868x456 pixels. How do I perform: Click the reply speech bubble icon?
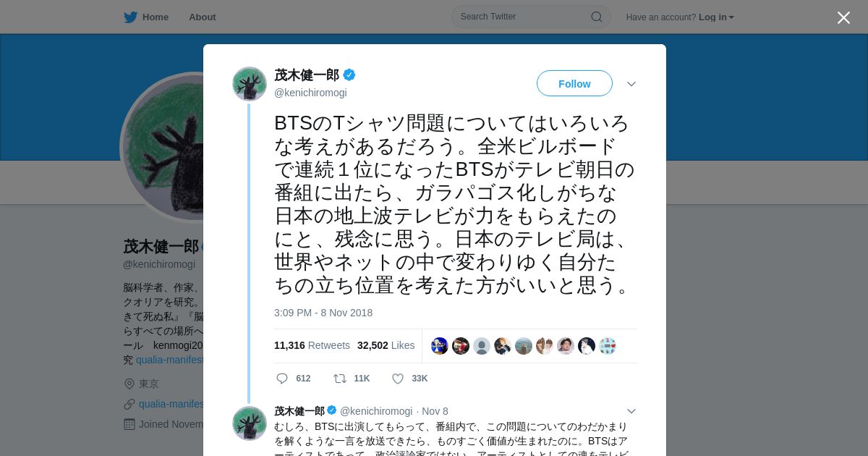click(282, 379)
